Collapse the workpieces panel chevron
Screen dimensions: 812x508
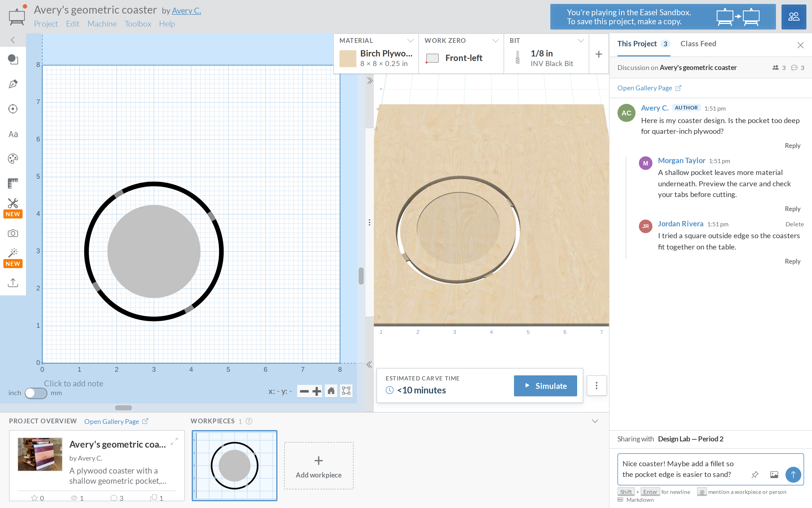(x=595, y=421)
